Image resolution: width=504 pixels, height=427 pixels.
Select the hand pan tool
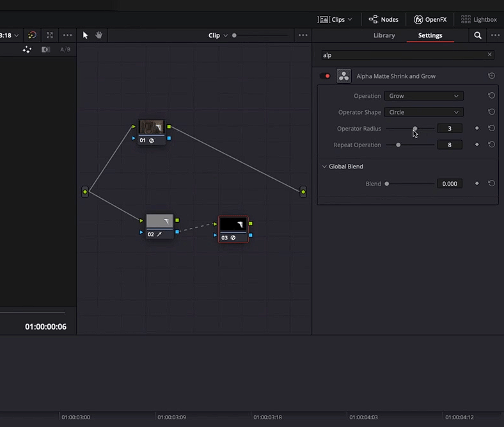click(x=99, y=35)
